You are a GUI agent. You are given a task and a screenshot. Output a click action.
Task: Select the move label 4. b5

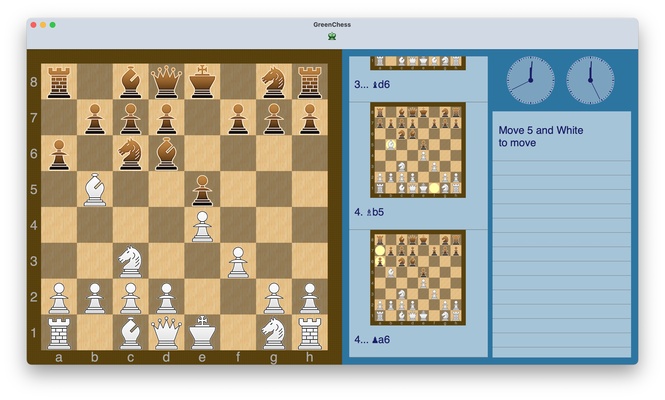pos(369,212)
